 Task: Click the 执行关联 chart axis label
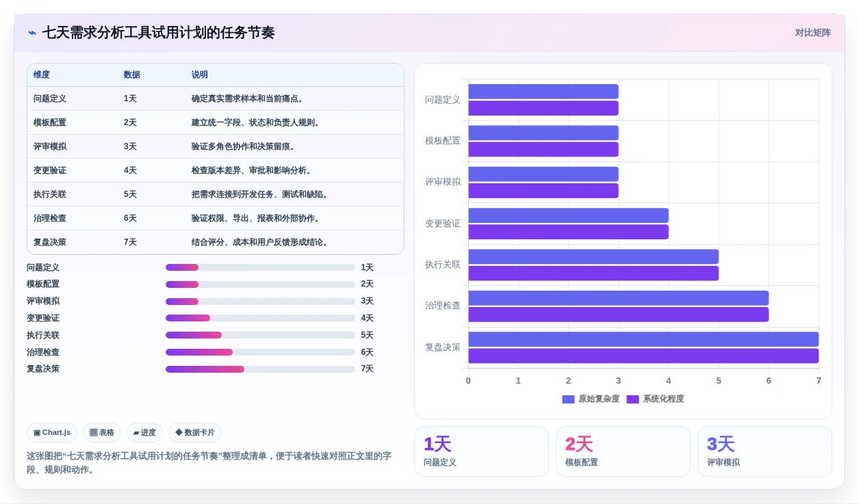pos(443,265)
